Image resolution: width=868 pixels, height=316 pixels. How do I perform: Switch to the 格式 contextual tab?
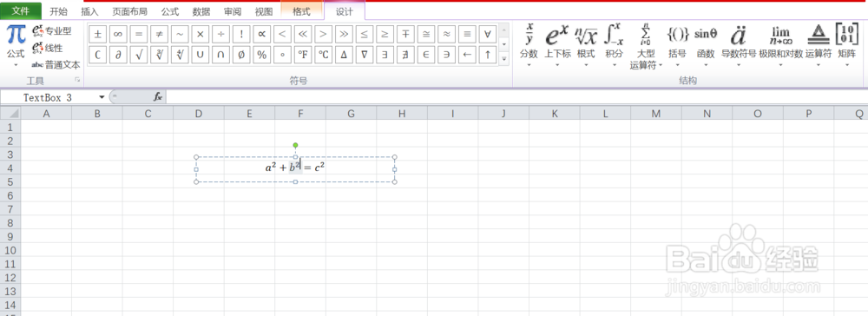coord(301,11)
